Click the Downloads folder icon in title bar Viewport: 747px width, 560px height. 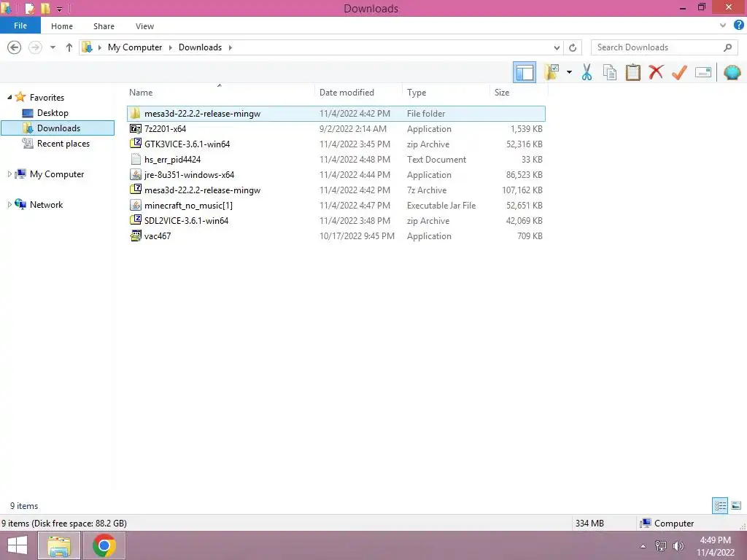pyautogui.click(x=7, y=8)
